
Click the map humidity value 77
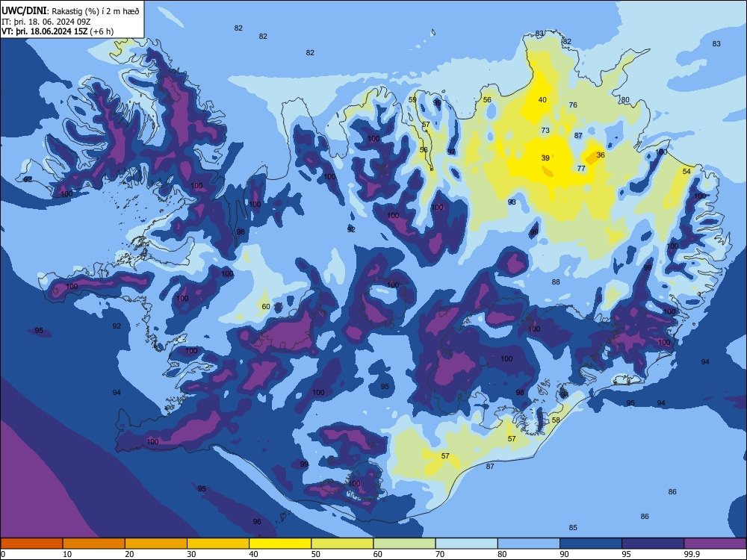581,168
